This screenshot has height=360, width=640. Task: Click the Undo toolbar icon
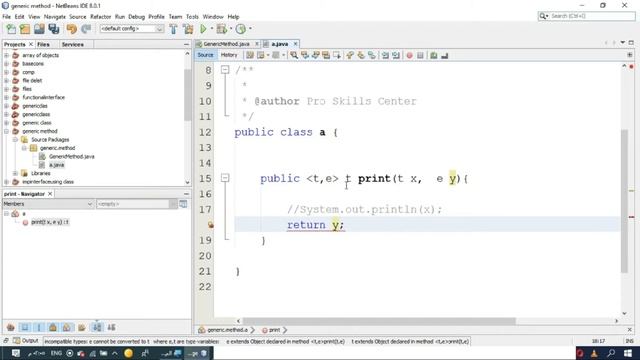point(72,29)
